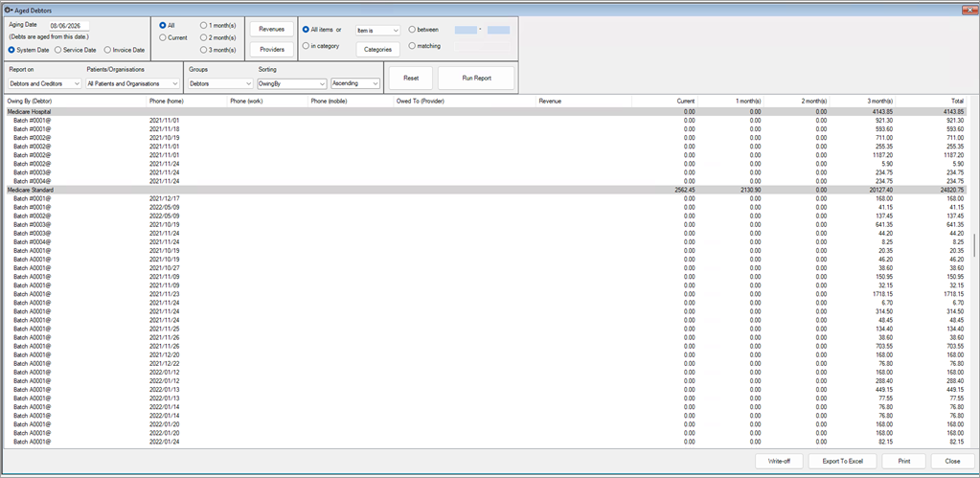Select the in category radio button
This screenshot has width=980, height=478.
click(306, 46)
